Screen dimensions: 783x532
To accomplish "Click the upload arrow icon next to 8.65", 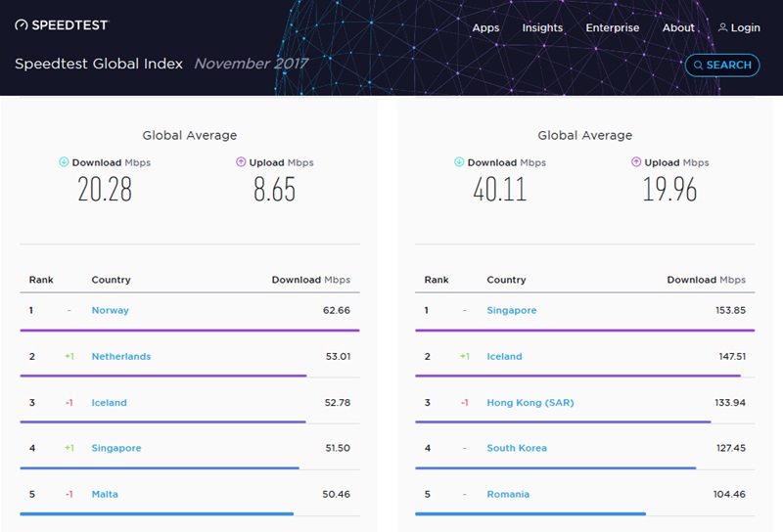I will 241,161.
